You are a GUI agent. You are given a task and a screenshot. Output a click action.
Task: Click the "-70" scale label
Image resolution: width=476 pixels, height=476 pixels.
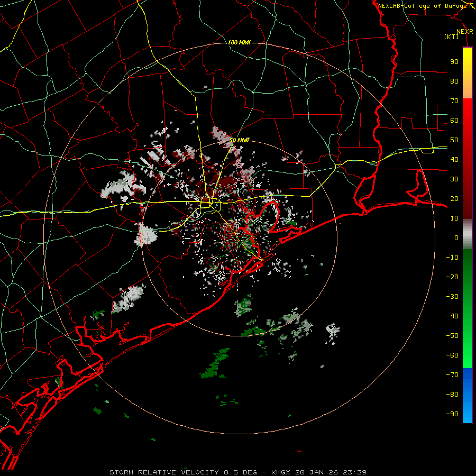(x=452, y=375)
